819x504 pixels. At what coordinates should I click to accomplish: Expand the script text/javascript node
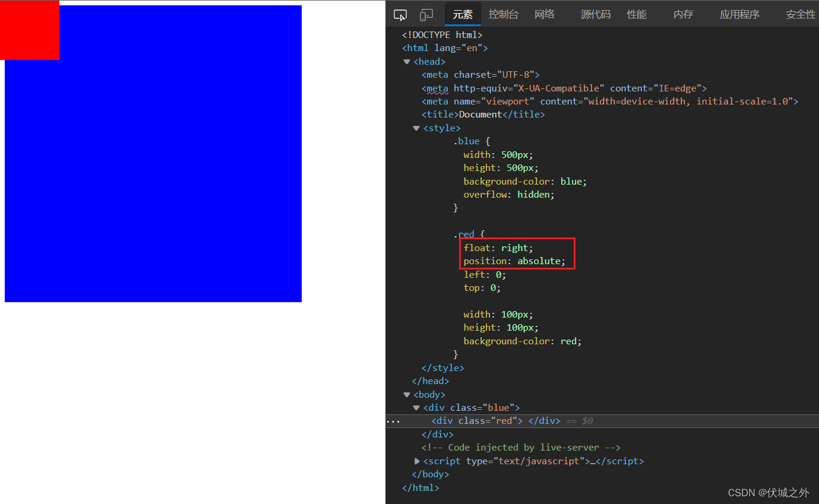point(417,461)
